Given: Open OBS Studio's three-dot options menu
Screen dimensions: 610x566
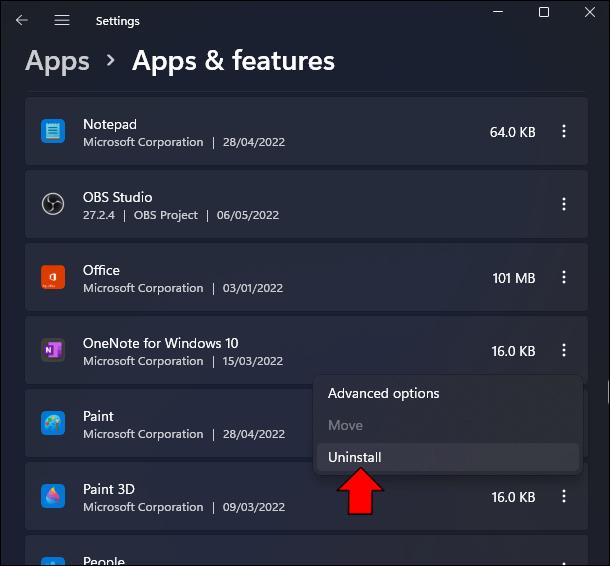Looking at the screenshot, I should pyautogui.click(x=564, y=204).
